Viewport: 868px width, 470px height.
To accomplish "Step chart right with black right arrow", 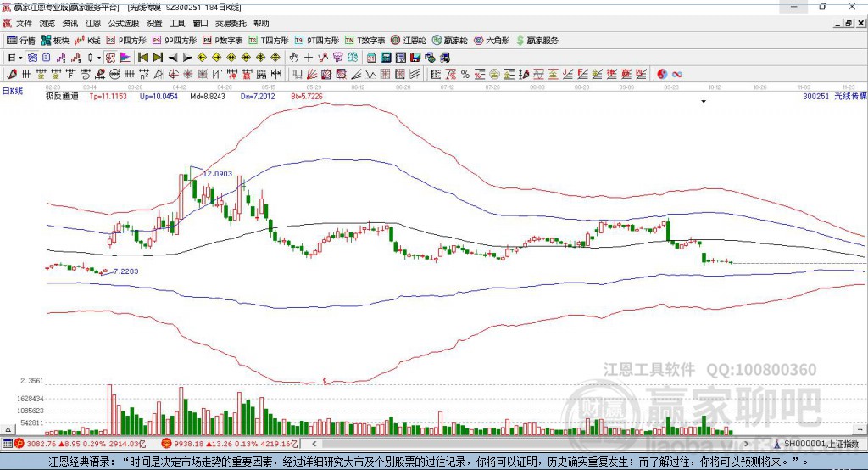I will pyautogui.click(x=187, y=58).
